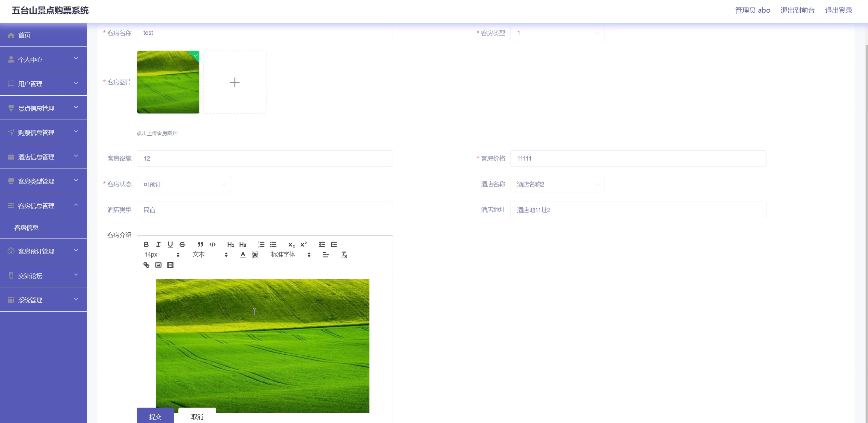
Task: Expand the 酒店信息管理 sidebar menu
Action: coord(43,157)
